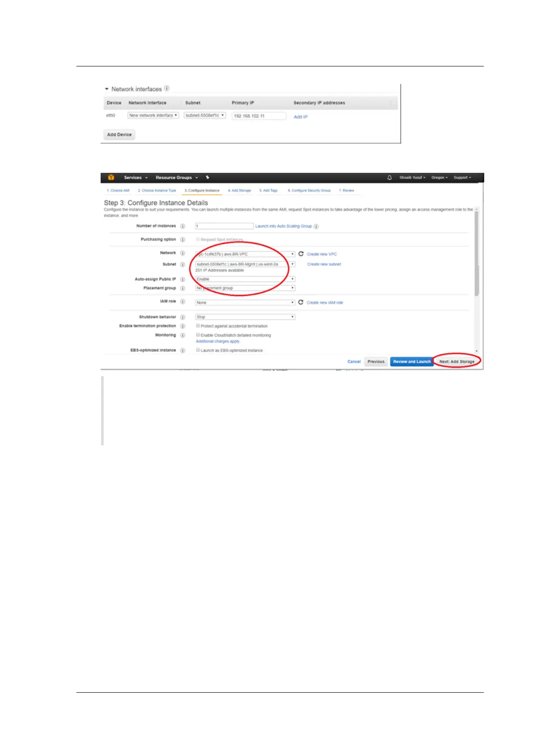Open New network interface dropdown for eth0
Screen dimensions: 535x756
(153, 115)
